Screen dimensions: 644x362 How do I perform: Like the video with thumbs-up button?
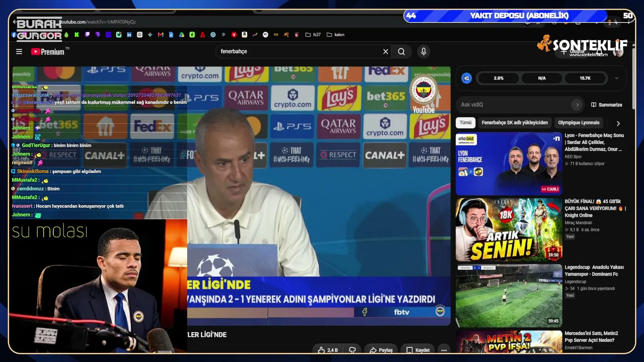pos(328,350)
